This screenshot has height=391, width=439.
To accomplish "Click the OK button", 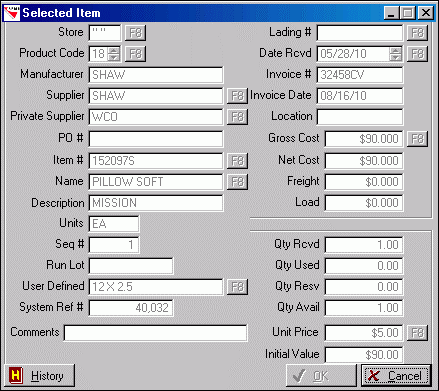I will (x=321, y=376).
